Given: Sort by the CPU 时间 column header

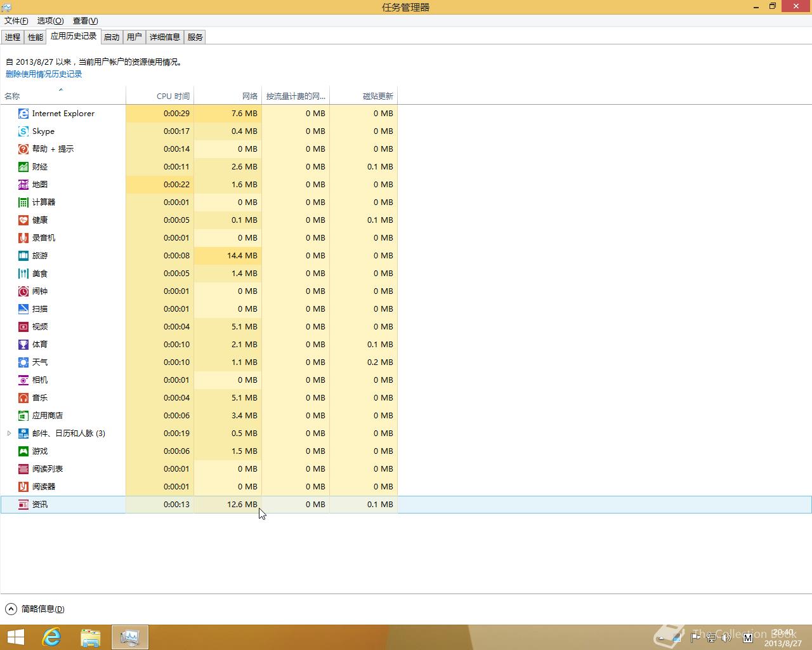Looking at the screenshot, I should (160, 96).
